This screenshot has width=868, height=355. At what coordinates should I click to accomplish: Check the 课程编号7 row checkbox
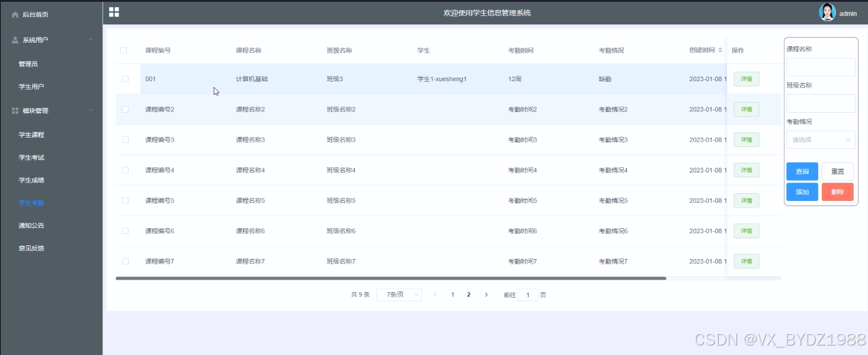pos(125,261)
